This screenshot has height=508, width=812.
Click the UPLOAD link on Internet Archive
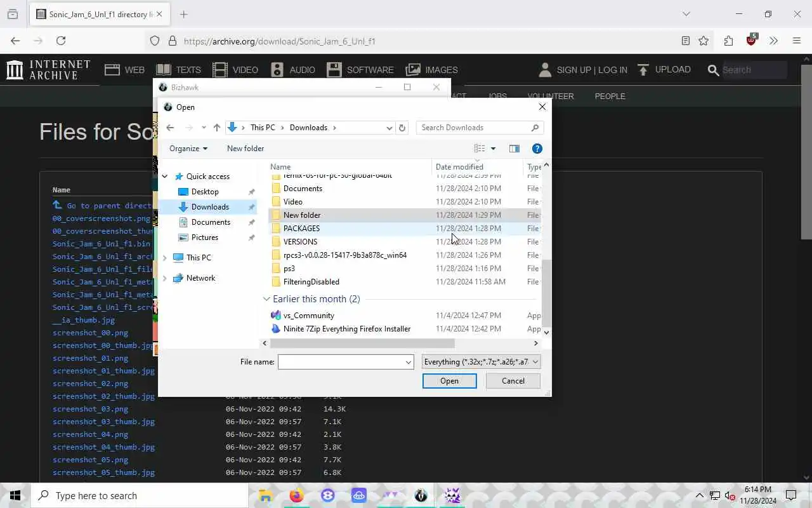tap(664, 70)
